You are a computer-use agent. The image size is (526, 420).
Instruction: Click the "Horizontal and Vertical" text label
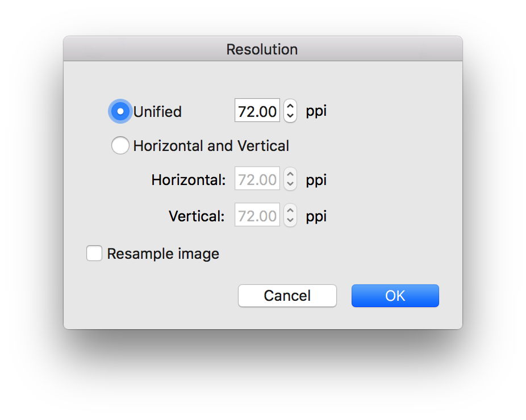(211, 146)
